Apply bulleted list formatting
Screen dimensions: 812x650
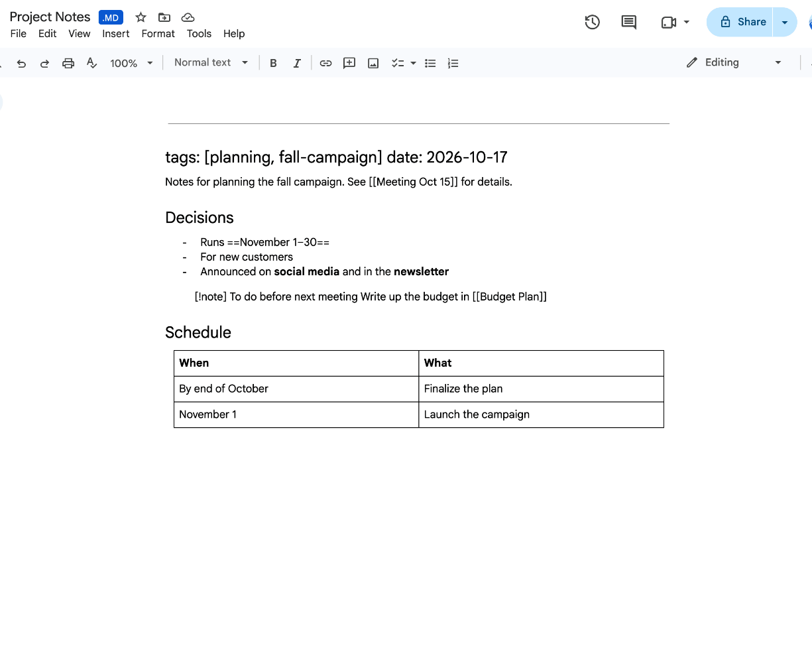(x=430, y=63)
